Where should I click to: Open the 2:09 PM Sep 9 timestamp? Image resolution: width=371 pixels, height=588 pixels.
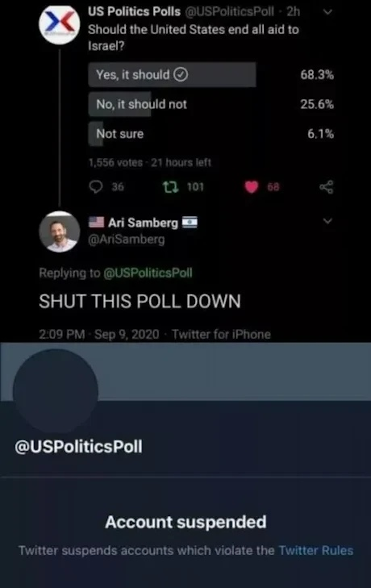coord(99,334)
